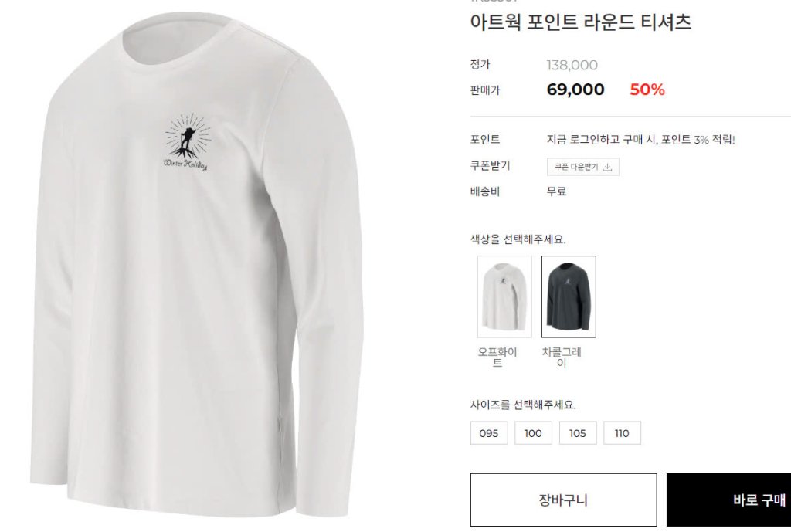The image size is (791, 532).
Task: Click the Winter Holiday hiker graphic on shirt
Action: (x=187, y=142)
